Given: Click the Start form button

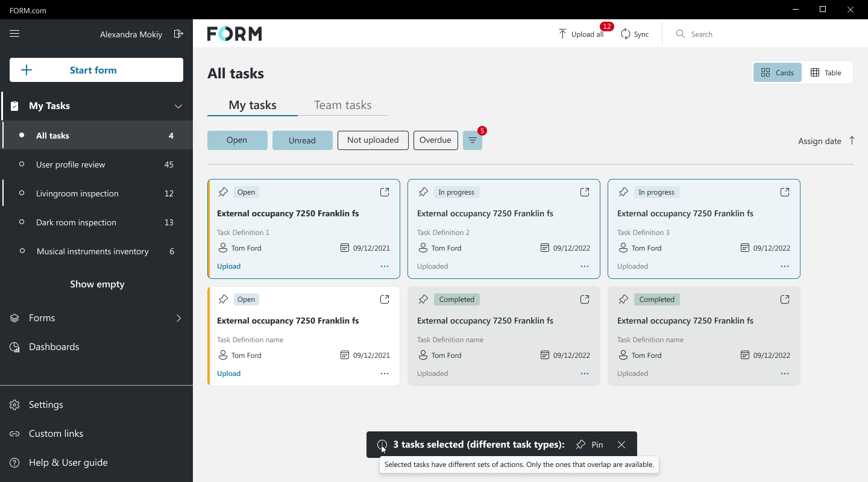Looking at the screenshot, I should pos(96,70).
